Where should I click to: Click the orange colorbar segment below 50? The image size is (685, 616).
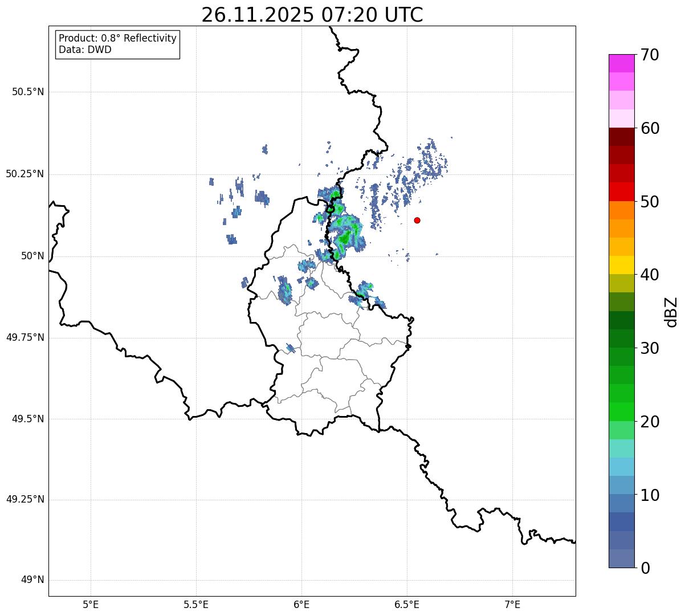click(622, 210)
